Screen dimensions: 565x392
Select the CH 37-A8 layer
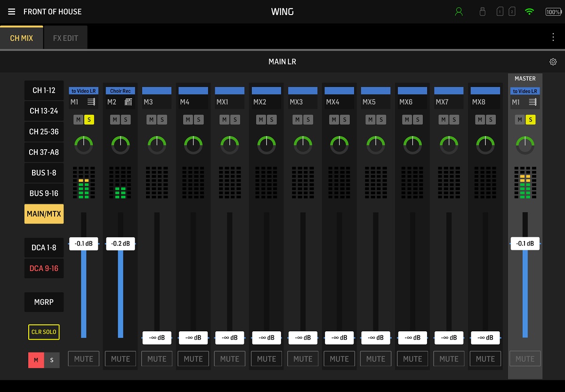(44, 152)
